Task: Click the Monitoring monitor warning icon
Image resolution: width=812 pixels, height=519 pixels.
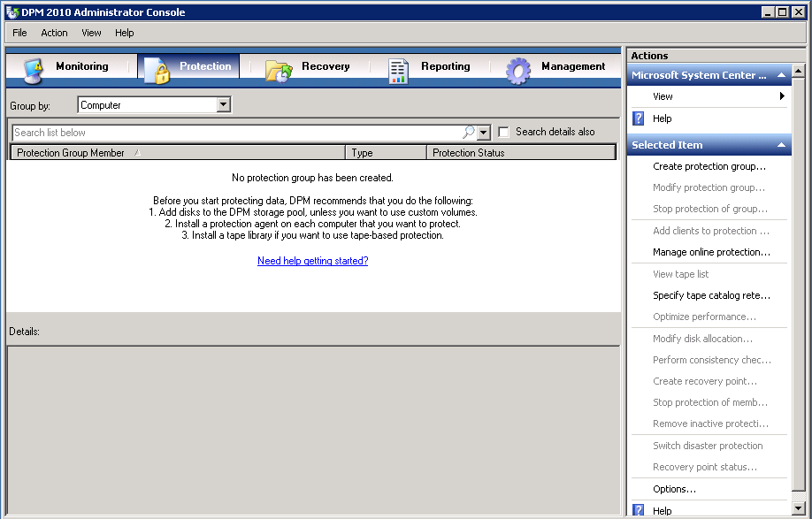Action: pyautogui.click(x=34, y=71)
